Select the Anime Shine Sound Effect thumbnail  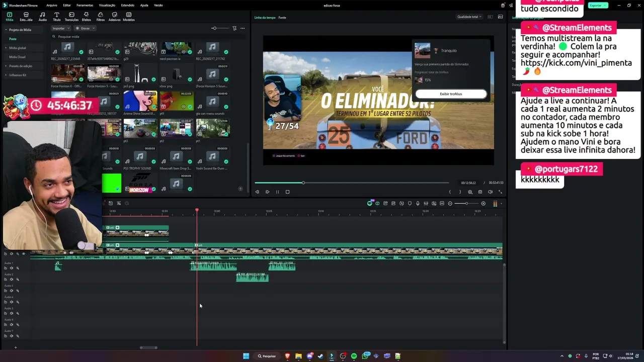click(x=140, y=101)
